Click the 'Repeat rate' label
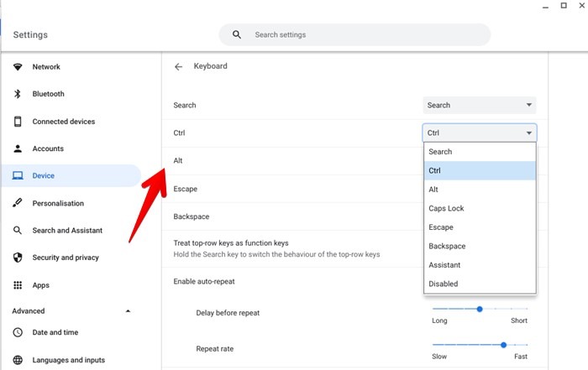 [215, 349]
